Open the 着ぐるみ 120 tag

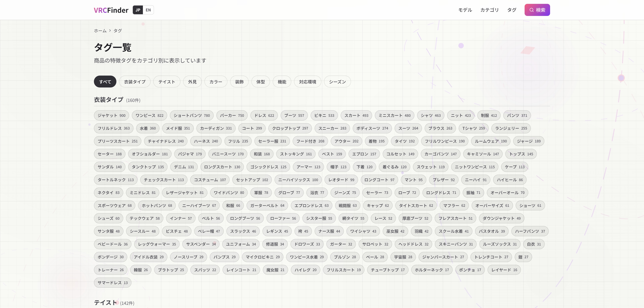coord(394,167)
